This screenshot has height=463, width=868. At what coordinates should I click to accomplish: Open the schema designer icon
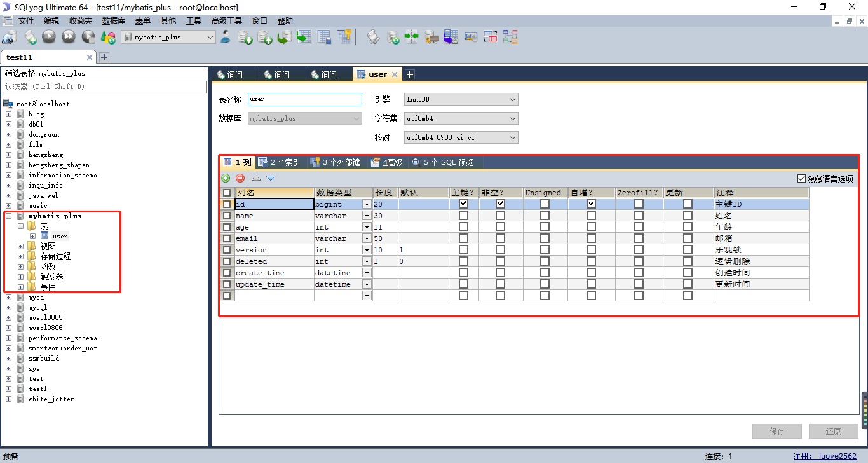510,37
